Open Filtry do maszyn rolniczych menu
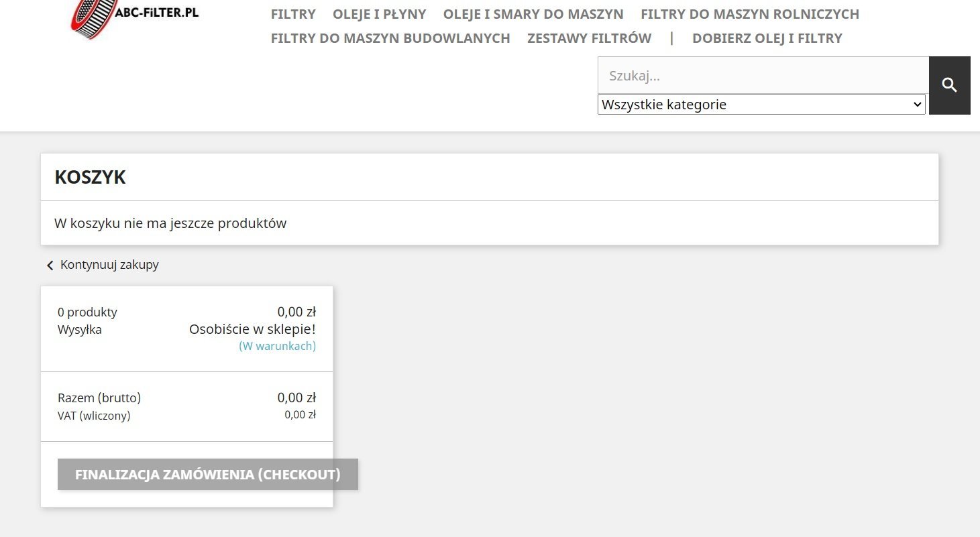The width and height of the screenshot is (980, 537). (x=750, y=14)
